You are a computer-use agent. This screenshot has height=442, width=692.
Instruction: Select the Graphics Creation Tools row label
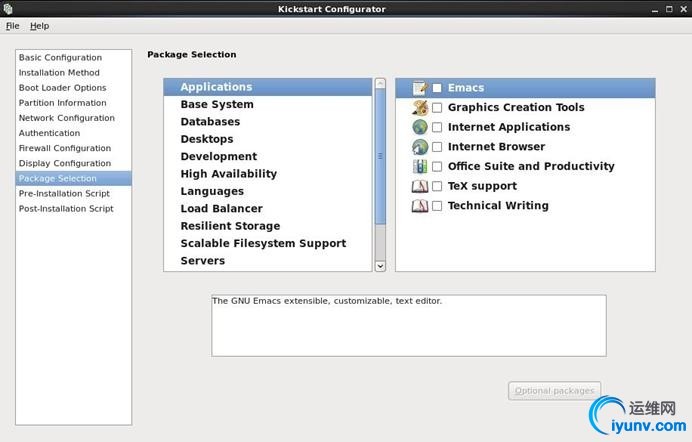pos(516,107)
